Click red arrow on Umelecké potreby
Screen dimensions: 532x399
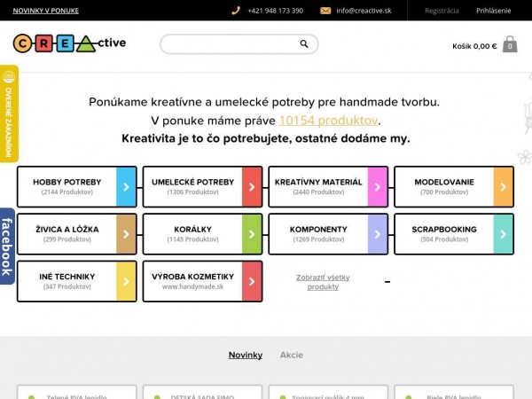click(x=252, y=186)
